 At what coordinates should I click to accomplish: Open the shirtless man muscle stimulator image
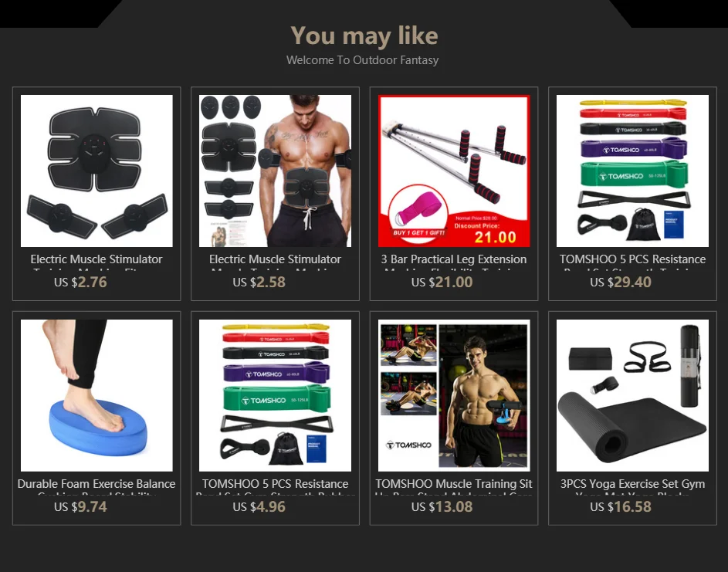pyautogui.click(x=276, y=171)
